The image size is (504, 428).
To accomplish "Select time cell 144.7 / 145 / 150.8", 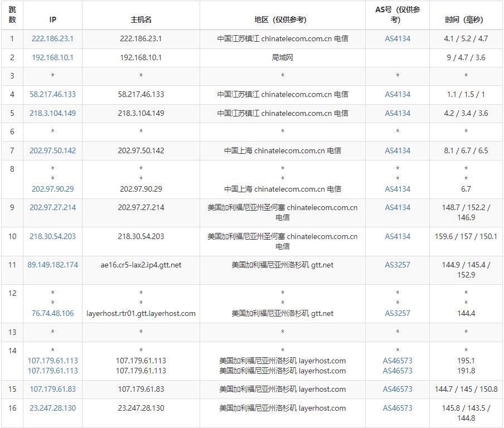I will point(466,390).
